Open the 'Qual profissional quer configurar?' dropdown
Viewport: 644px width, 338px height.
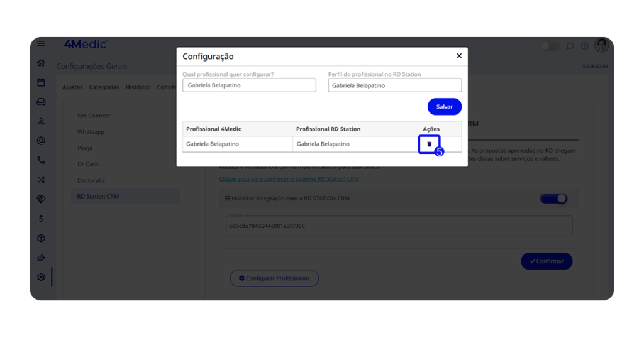click(249, 85)
